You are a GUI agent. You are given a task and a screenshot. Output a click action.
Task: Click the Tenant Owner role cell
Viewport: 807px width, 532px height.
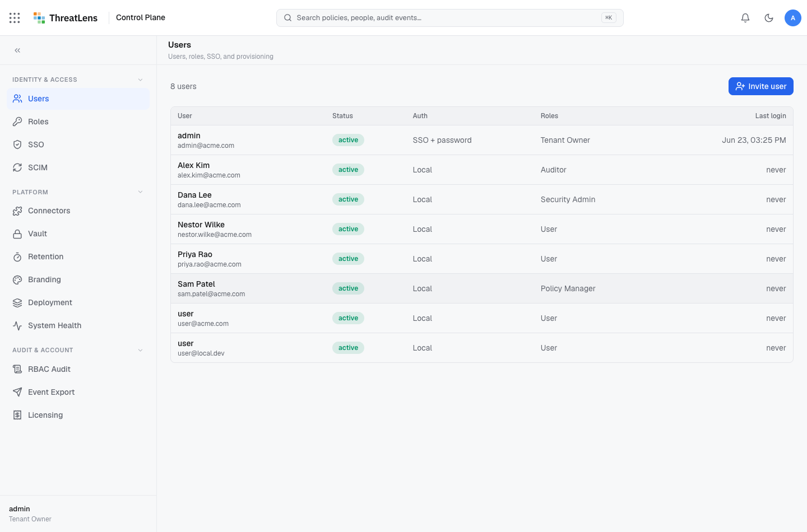tap(565, 140)
